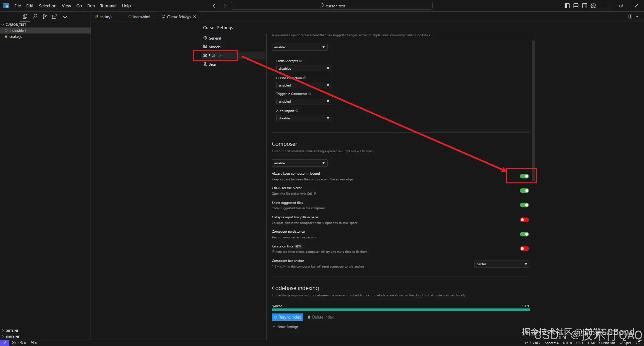Open the Help menu

[x=126, y=6]
